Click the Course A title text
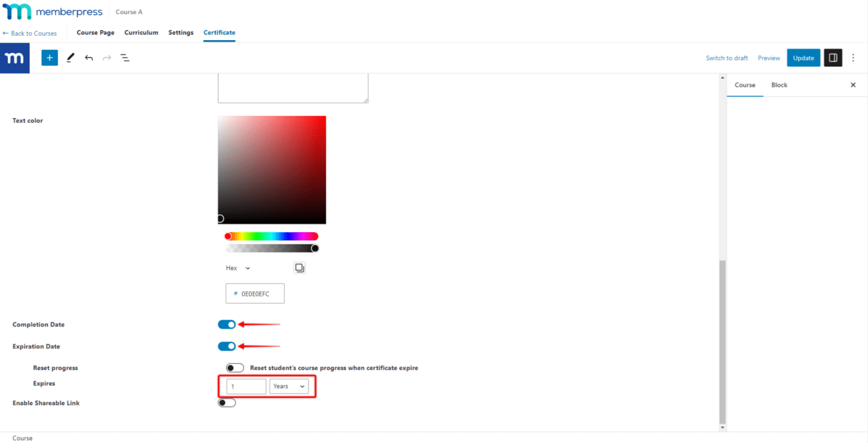The width and height of the screenshot is (868, 443). tap(129, 12)
